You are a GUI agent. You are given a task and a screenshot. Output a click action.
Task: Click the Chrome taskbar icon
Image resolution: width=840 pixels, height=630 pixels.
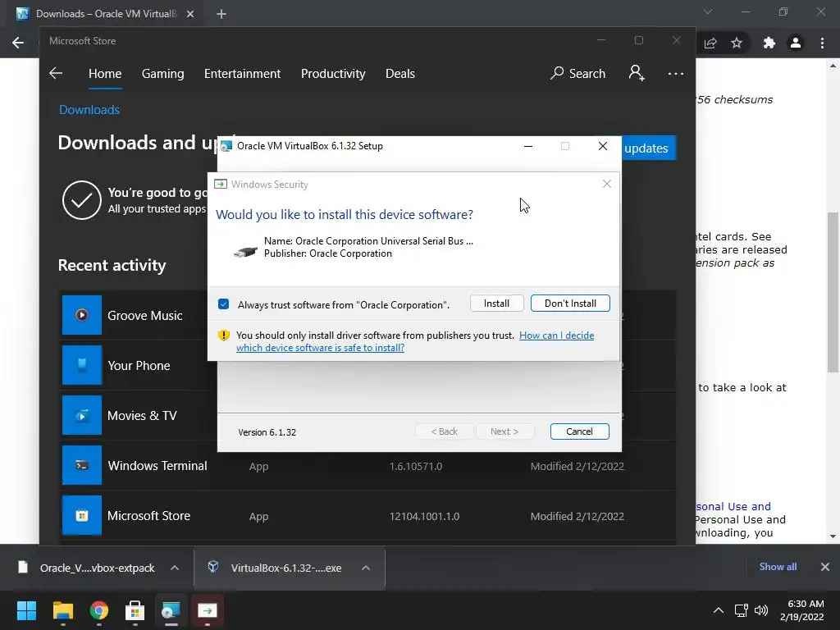coord(99,610)
